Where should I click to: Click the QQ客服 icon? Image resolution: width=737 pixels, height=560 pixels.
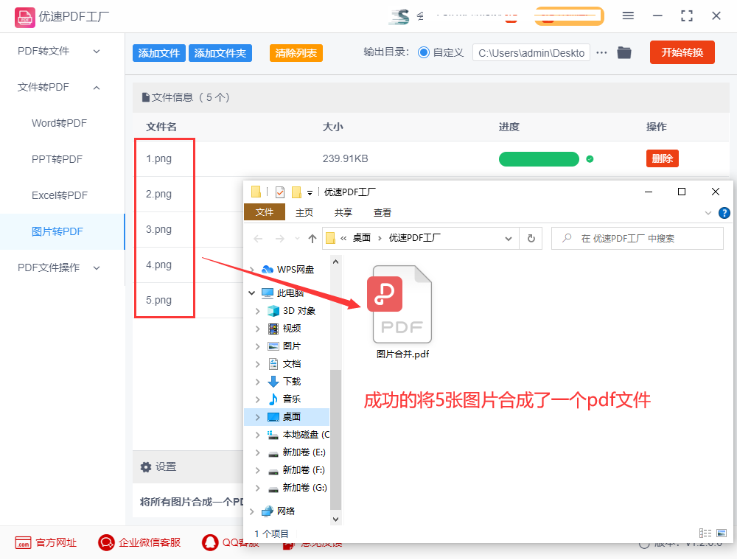coord(210,542)
